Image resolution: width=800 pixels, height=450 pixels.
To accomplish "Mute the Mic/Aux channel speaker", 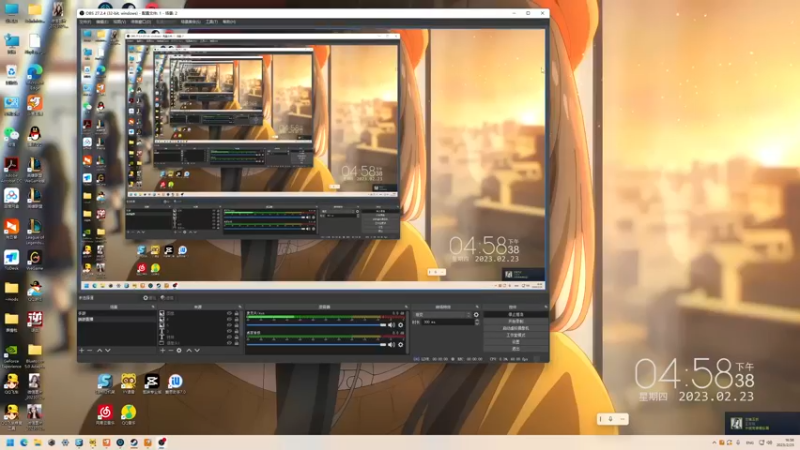I will coord(391,325).
